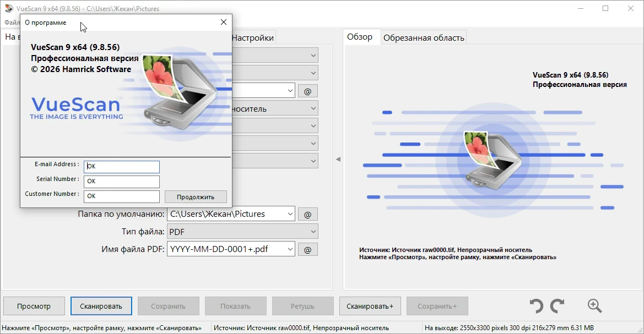Click the Serial Number input field
The height and width of the screenshot is (334, 644).
pos(122,182)
